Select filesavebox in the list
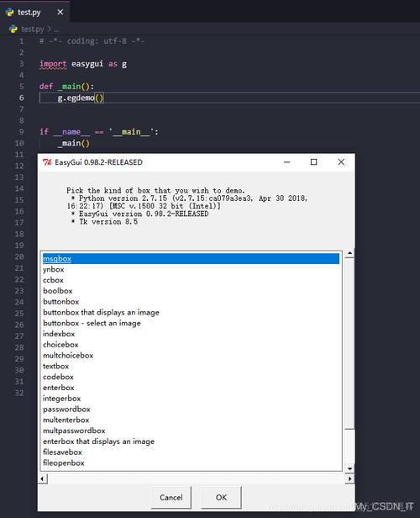 coord(191,452)
